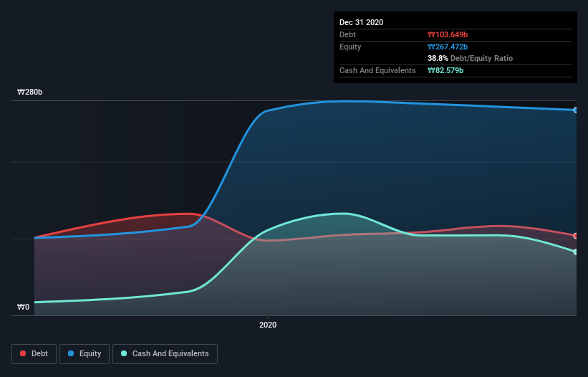588x377 pixels.
Task: Select the Debt endpoint marker on chart
Action: [x=576, y=236]
